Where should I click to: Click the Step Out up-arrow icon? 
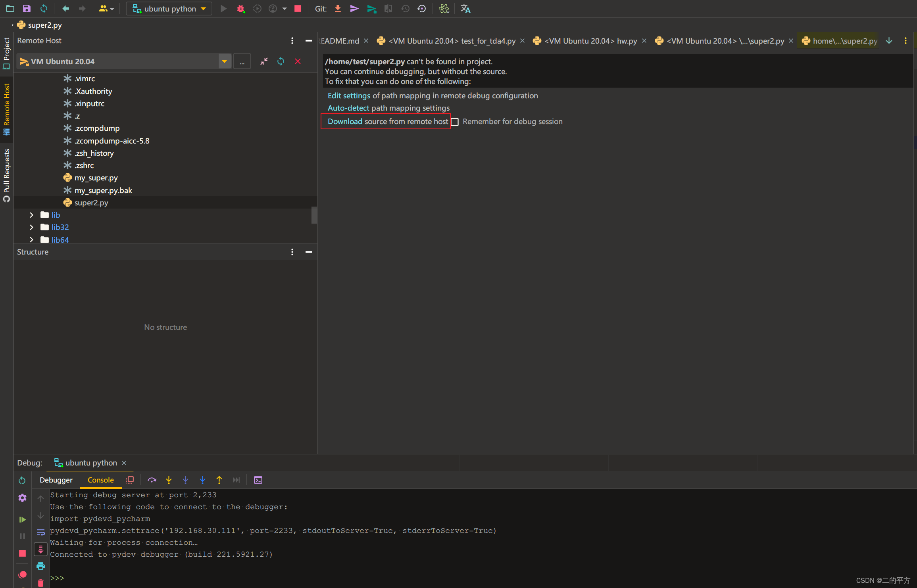tap(219, 480)
